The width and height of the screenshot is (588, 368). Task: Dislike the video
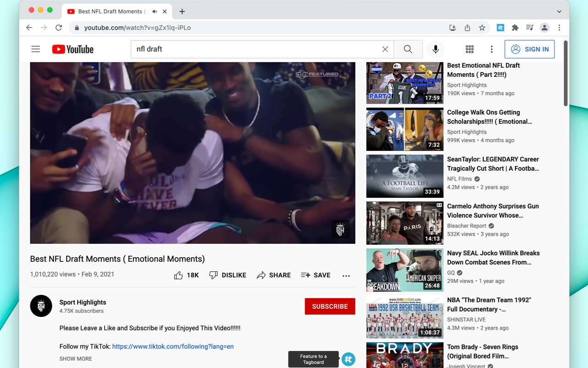coord(228,275)
